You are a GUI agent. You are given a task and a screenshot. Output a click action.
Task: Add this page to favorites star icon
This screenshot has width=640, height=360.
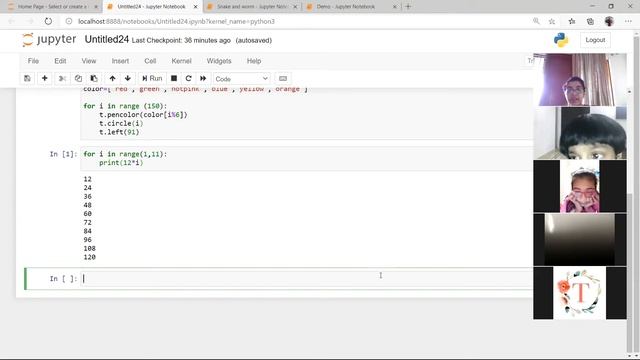point(552,21)
